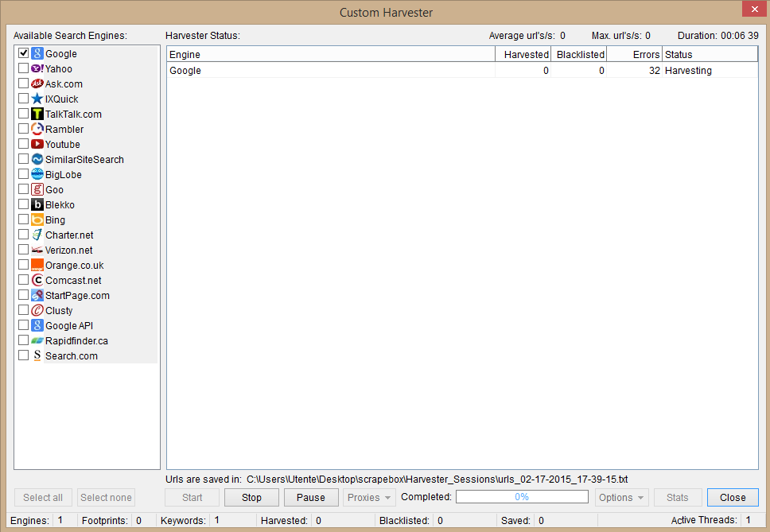Sort by the Blacklisted column header
770x532 pixels.
click(x=579, y=54)
